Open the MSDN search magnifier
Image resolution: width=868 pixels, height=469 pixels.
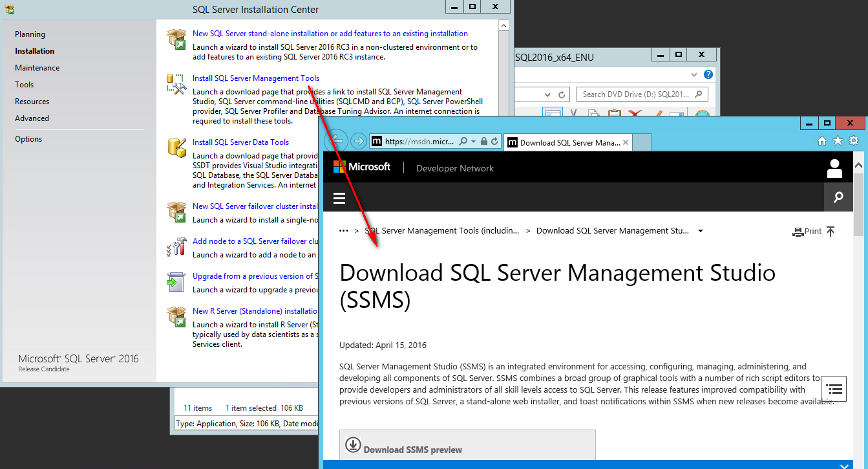pyautogui.click(x=838, y=197)
